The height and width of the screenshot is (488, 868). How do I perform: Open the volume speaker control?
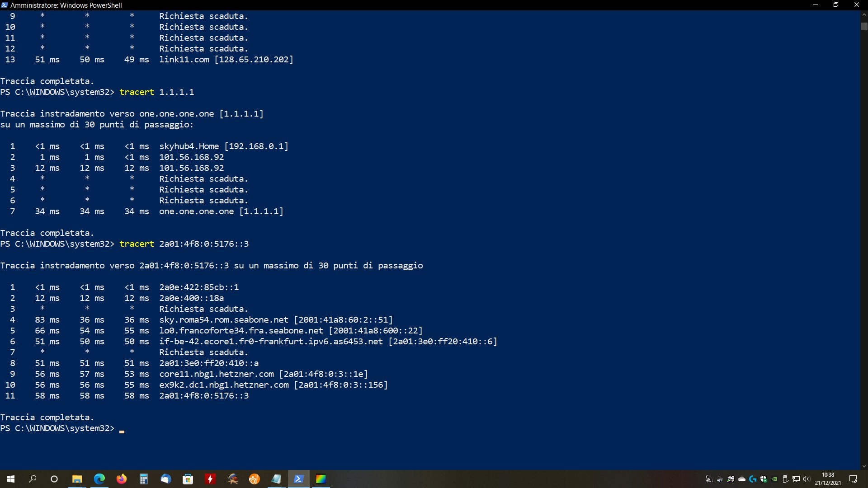pyautogui.click(x=807, y=479)
